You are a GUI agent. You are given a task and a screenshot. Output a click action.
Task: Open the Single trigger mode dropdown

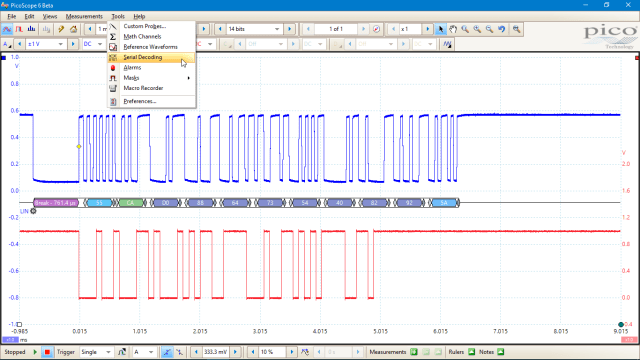tap(96, 352)
